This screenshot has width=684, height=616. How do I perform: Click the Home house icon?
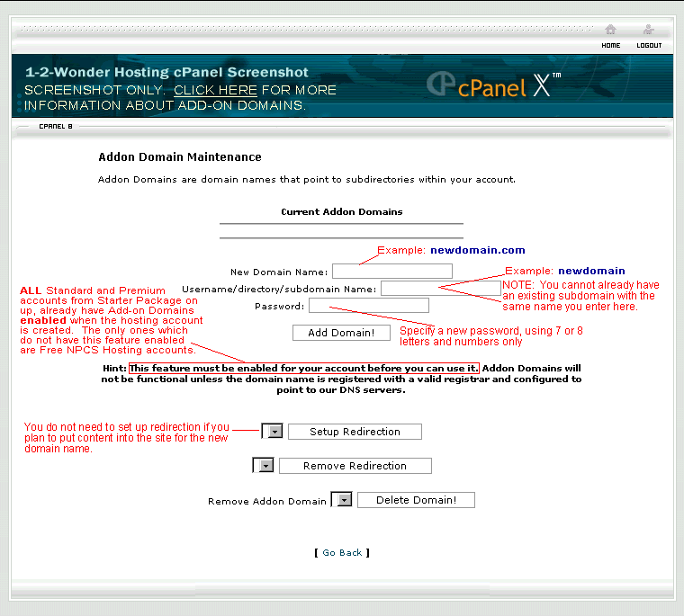610,30
